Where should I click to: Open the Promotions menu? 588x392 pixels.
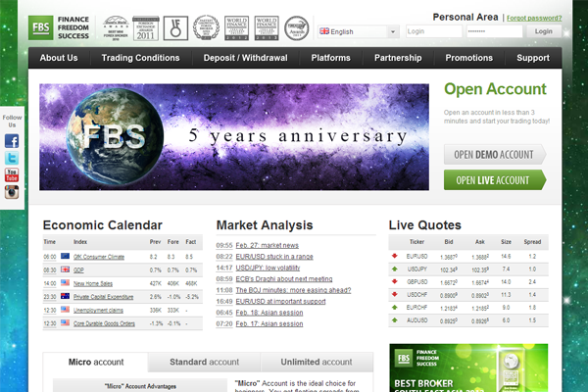coord(469,58)
